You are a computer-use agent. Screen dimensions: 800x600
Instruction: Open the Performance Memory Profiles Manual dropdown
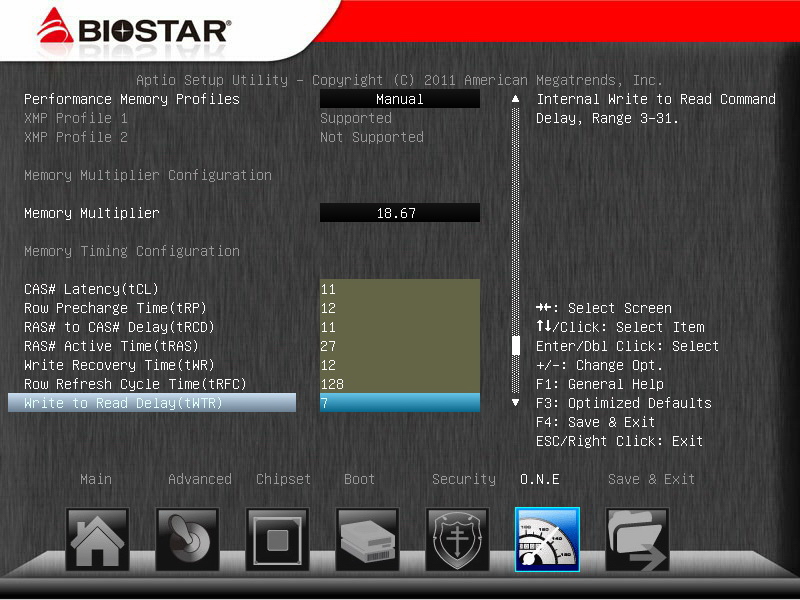coord(399,99)
